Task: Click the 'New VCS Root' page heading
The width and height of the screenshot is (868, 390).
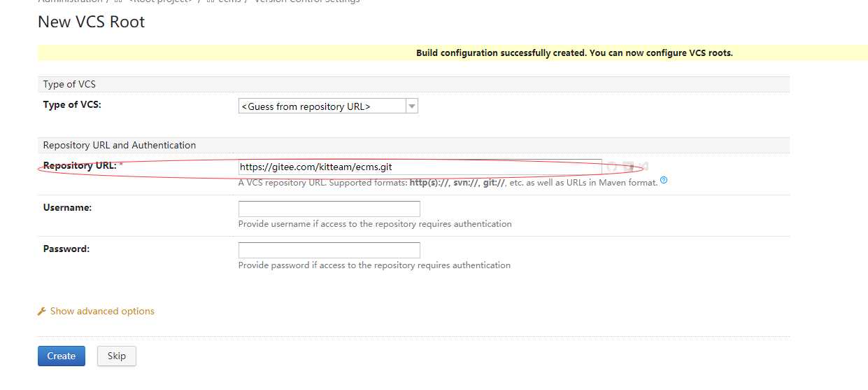Action: tap(92, 22)
